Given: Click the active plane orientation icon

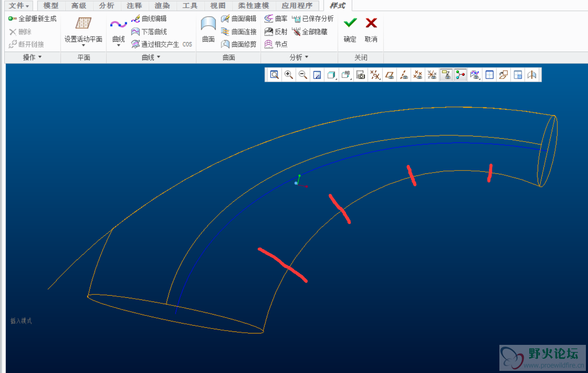Looking at the screenshot, I should point(504,75).
